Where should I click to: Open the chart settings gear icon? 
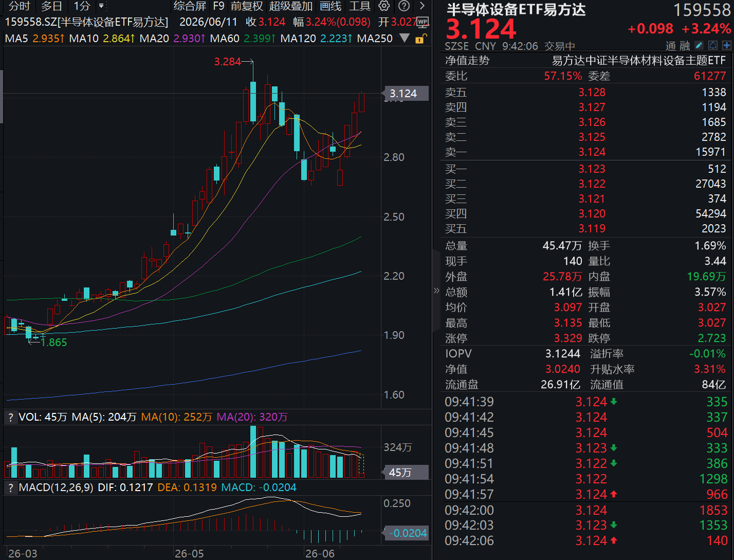[x=384, y=6]
